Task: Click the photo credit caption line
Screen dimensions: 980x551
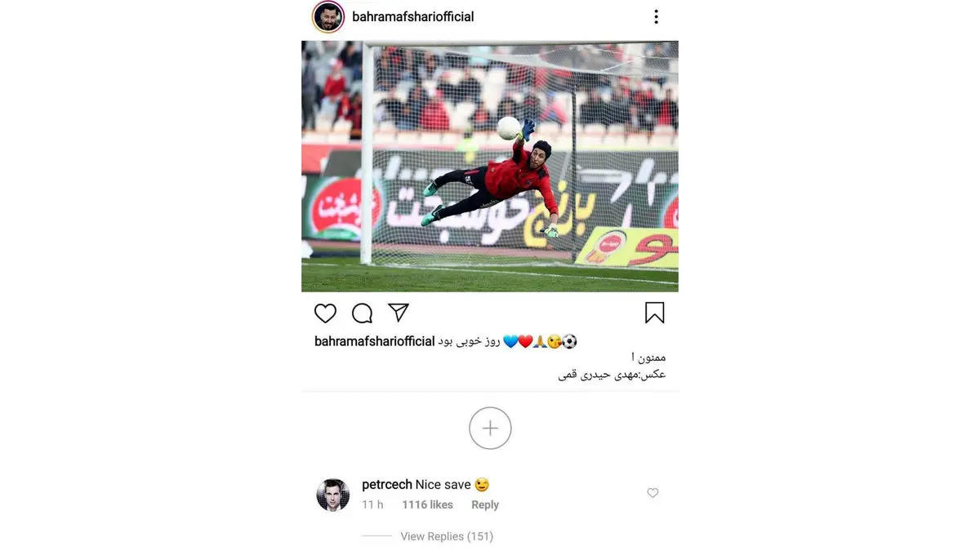Action: pyautogui.click(x=612, y=375)
